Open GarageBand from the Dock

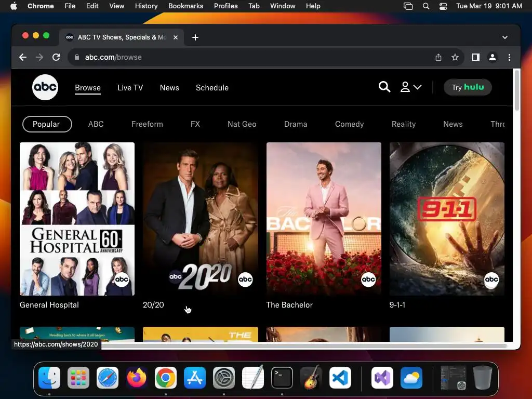[x=311, y=378]
